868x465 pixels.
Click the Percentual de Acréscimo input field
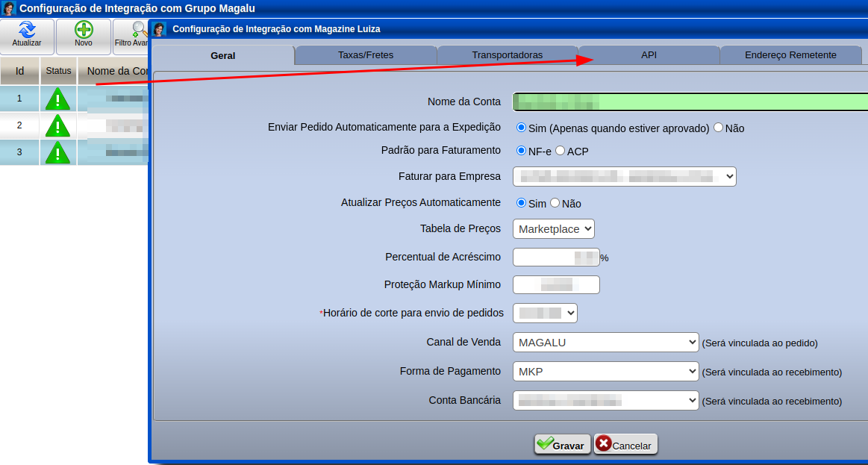pos(556,258)
